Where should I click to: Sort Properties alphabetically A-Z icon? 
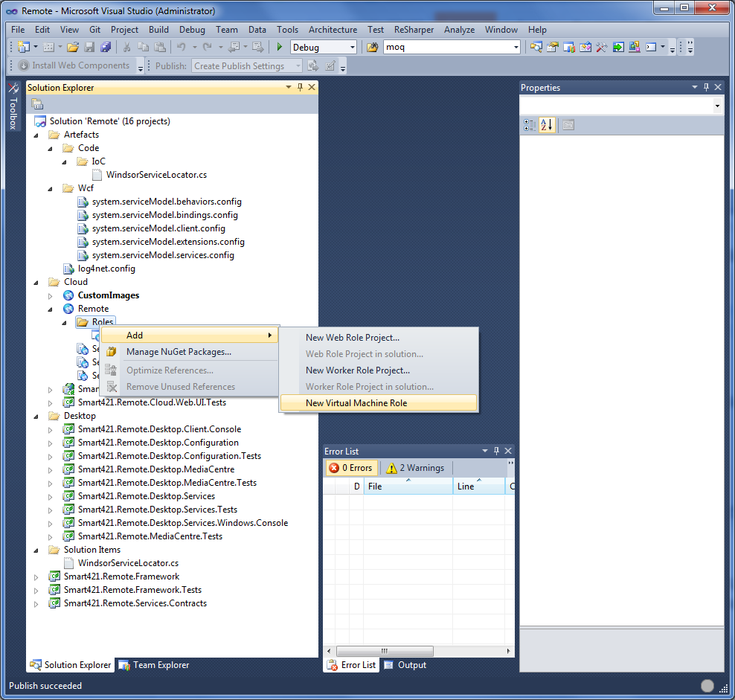pos(547,125)
